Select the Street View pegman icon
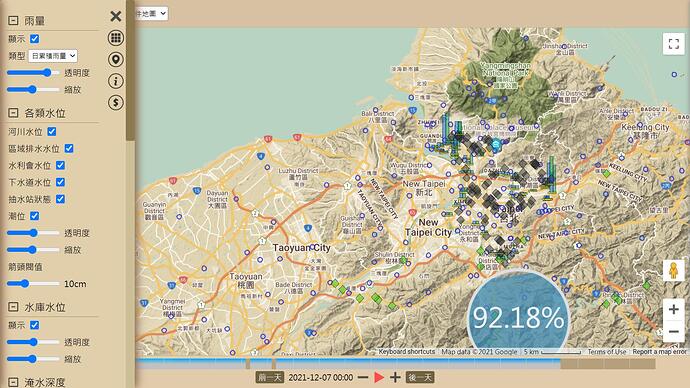 673,271
